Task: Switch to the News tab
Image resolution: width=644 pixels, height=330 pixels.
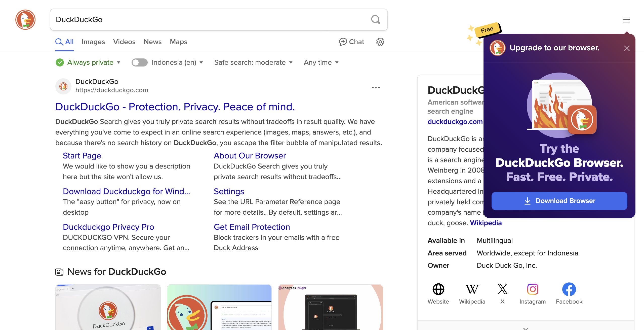Action: point(152,42)
